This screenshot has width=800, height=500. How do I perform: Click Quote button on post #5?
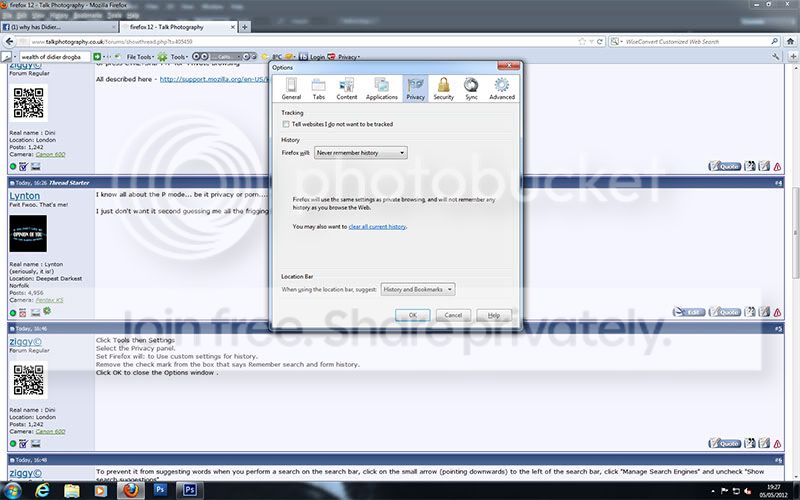tap(724, 443)
